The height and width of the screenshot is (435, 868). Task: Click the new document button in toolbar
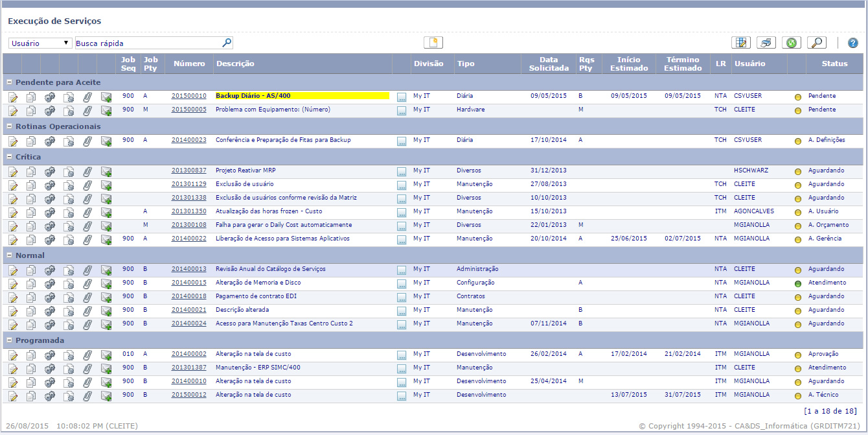pos(433,43)
